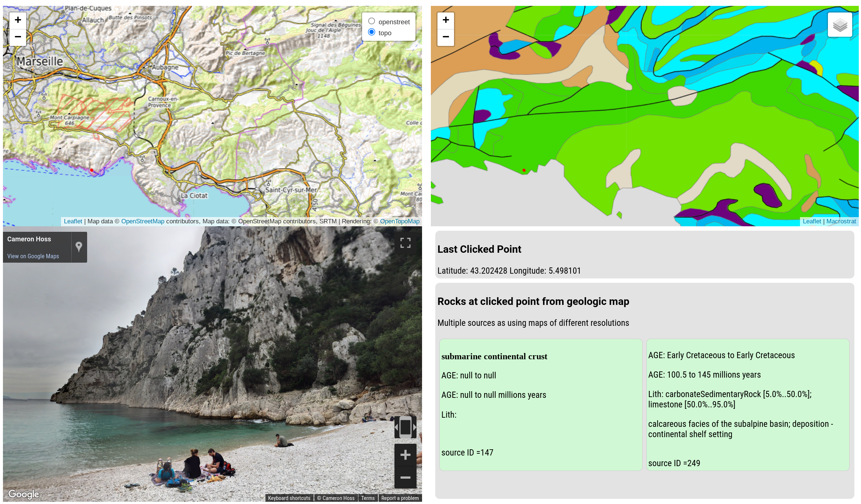Zoom in on the topographic map
This screenshot has width=861, height=504.
pyautogui.click(x=18, y=20)
